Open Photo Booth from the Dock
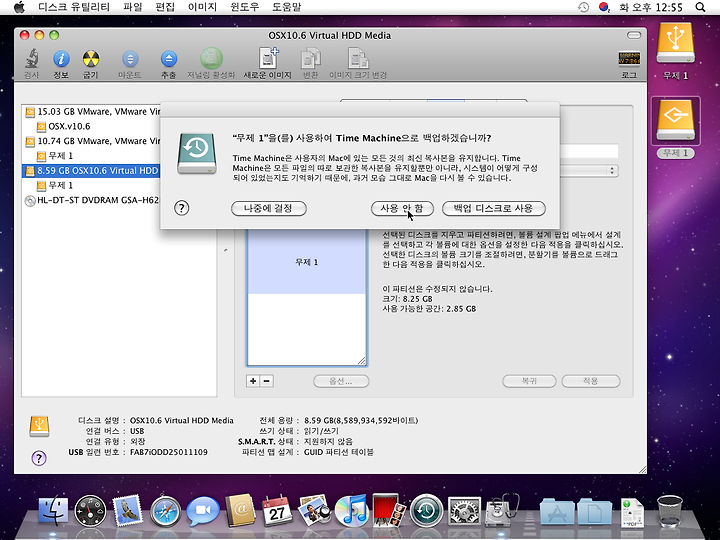This screenshot has height=540, width=720. point(389,510)
